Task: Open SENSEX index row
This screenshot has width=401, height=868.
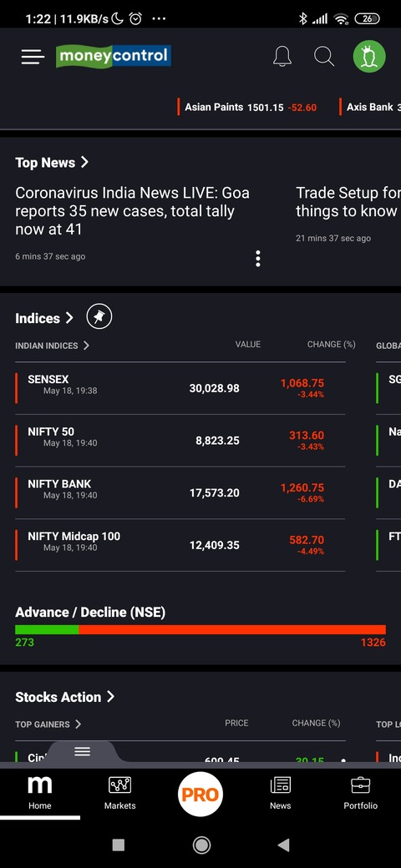Action: tap(180, 388)
